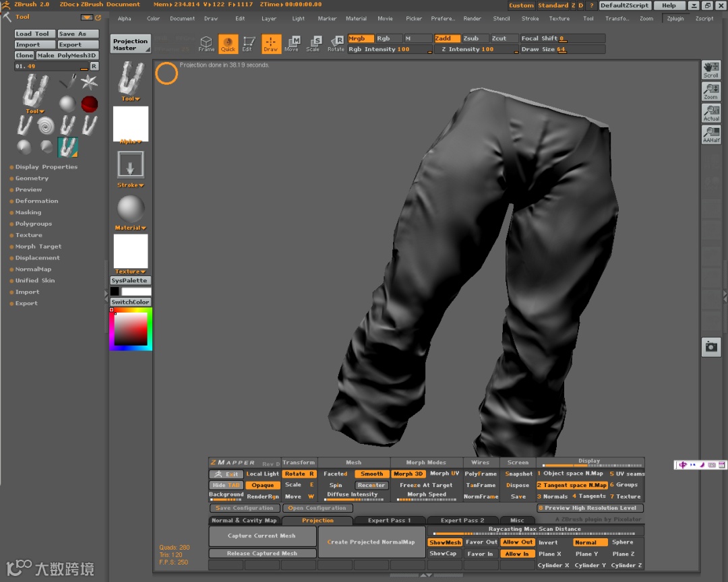Adjust the Rgb Intensity slider
This screenshot has width=728, height=582.
tap(390, 49)
